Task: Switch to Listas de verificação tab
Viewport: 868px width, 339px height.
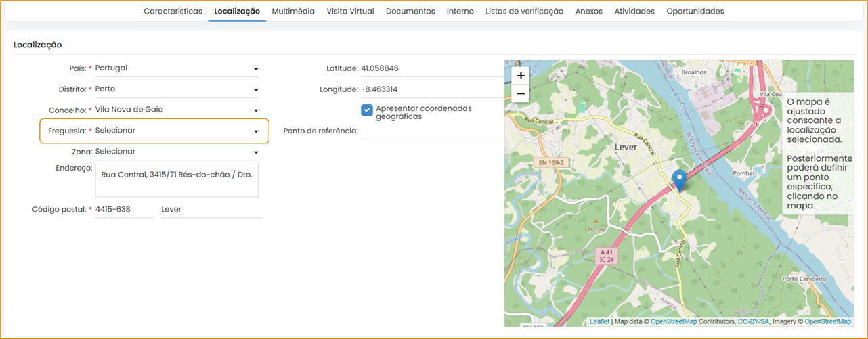Action: point(524,12)
